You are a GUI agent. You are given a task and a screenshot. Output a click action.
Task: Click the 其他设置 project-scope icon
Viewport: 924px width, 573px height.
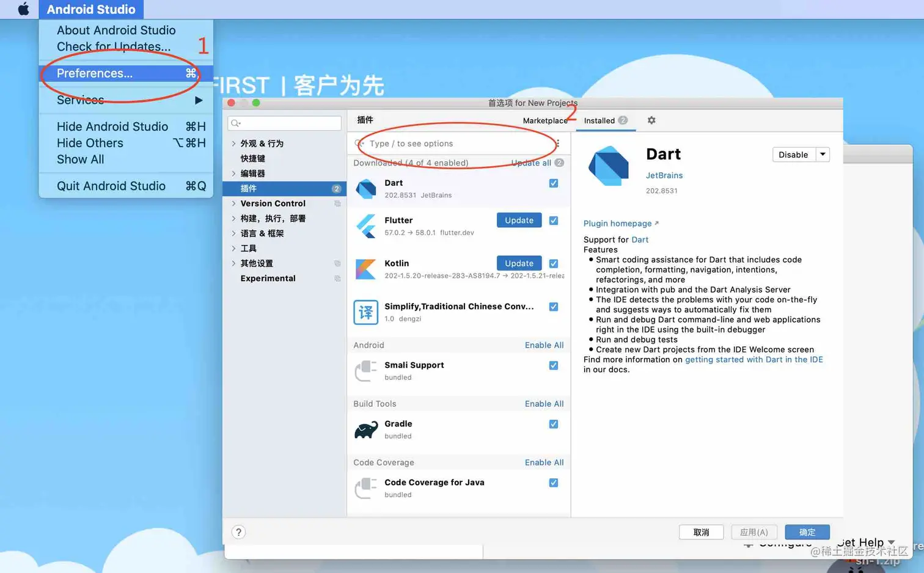(x=337, y=263)
